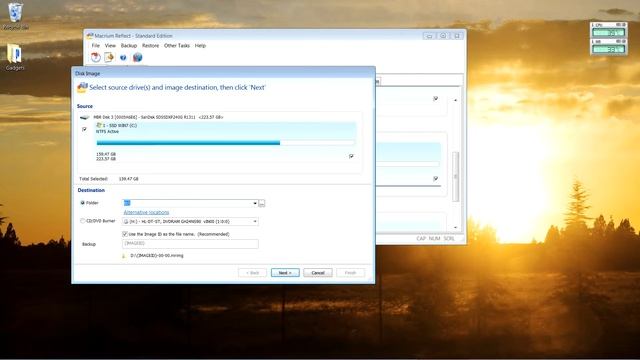Open the View menu
Screen dimensions: 640x360
coord(110,46)
